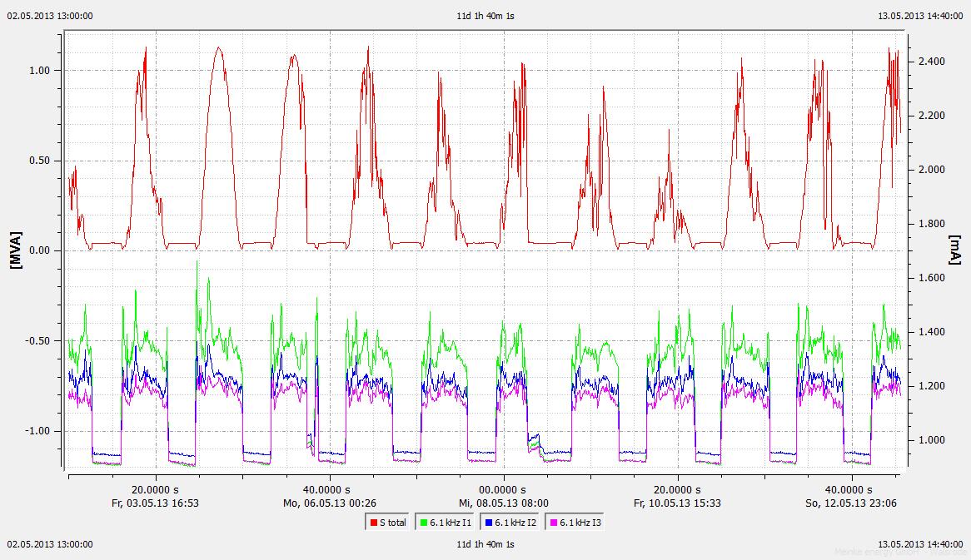This screenshot has height=560, width=971.
Task: Toggle the S total legend entry
Action: click(387, 523)
